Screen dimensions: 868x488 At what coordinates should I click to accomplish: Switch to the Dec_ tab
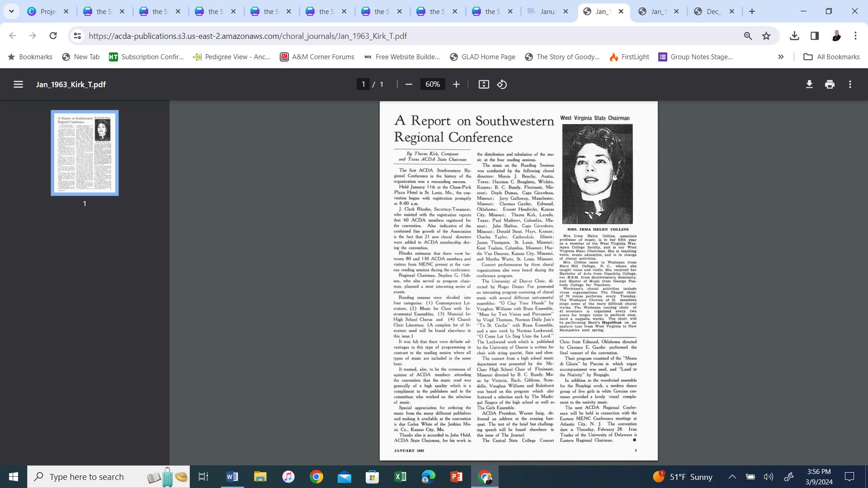713,11
